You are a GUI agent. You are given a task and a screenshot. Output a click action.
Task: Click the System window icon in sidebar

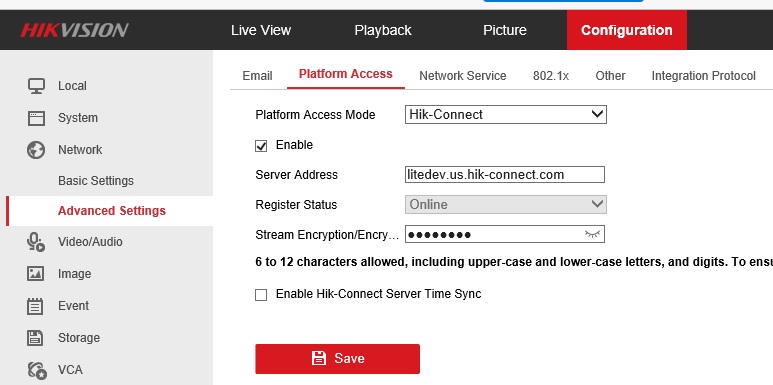tap(36, 118)
